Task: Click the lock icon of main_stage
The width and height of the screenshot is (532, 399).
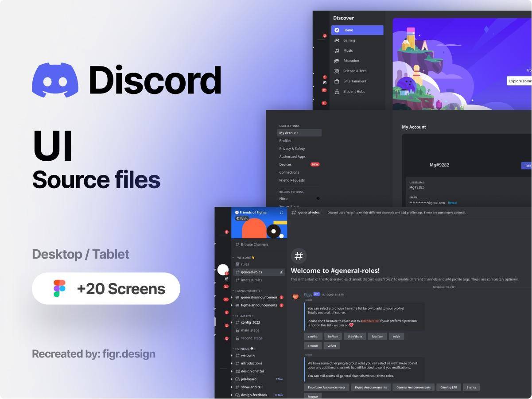Action: (x=237, y=330)
